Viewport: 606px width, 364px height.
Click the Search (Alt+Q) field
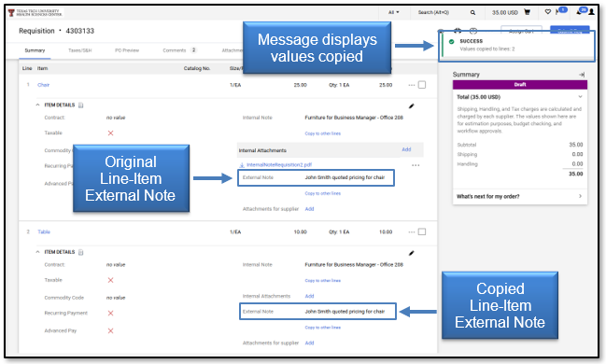pos(433,12)
